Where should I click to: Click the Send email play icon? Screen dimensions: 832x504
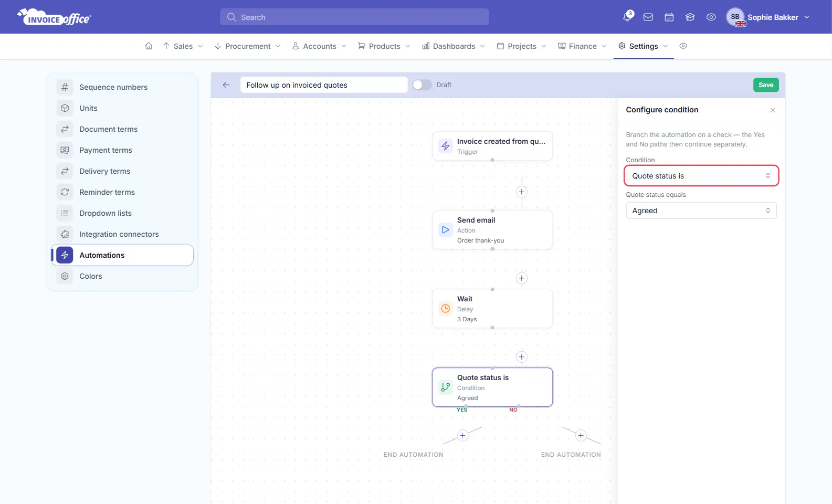coord(445,230)
